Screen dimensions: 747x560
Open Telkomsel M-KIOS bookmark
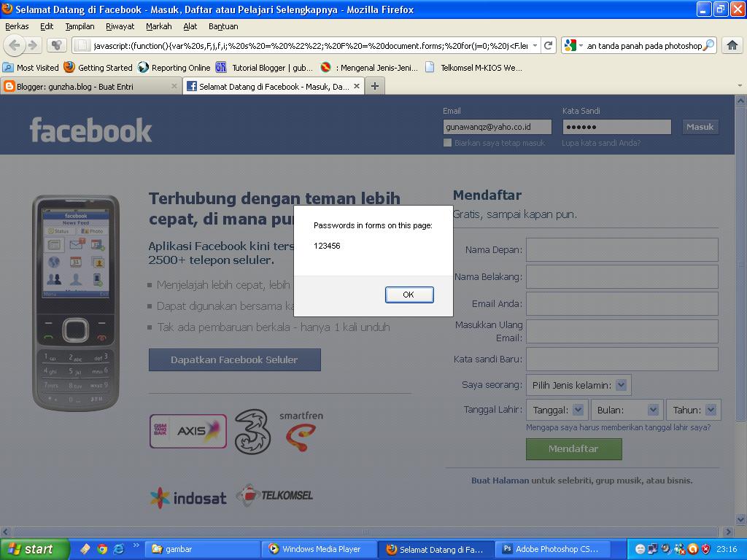coord(473,68)
